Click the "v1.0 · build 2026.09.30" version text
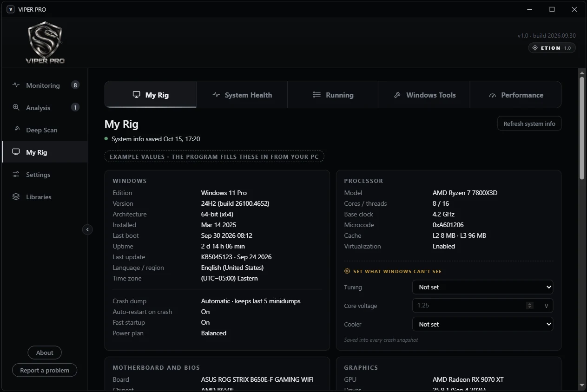 click(547, 36)
